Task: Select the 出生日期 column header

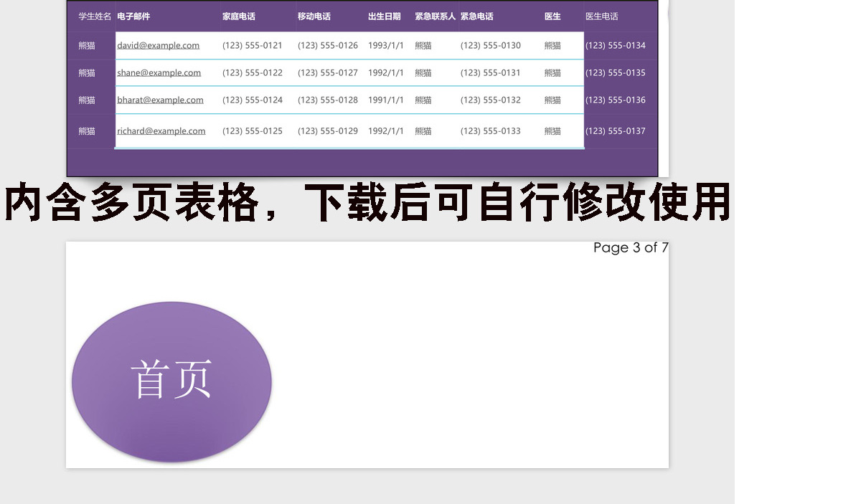Action: (x=385, y=16)
